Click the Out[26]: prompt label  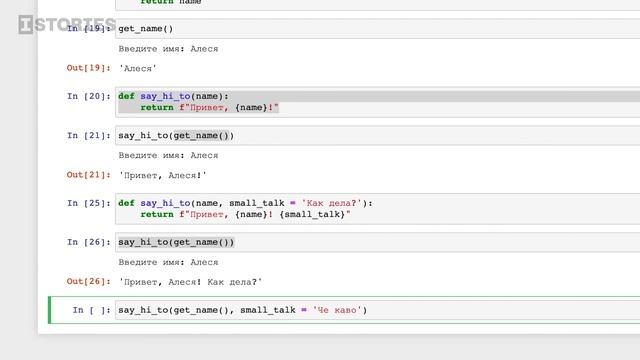[x=89, y=281]
